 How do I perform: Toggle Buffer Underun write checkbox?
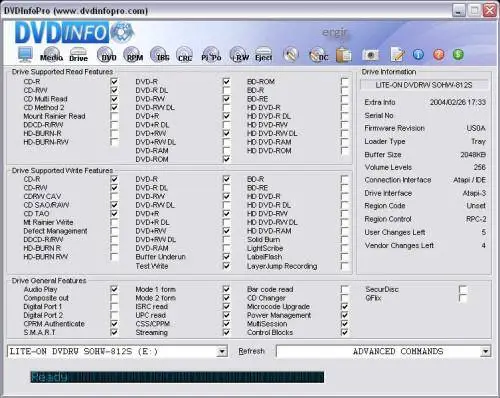[x=226, y=257]
